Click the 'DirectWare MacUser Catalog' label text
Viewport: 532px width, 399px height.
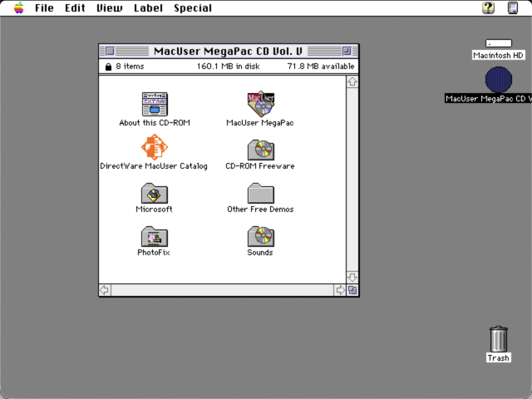[x=154, y=166]
